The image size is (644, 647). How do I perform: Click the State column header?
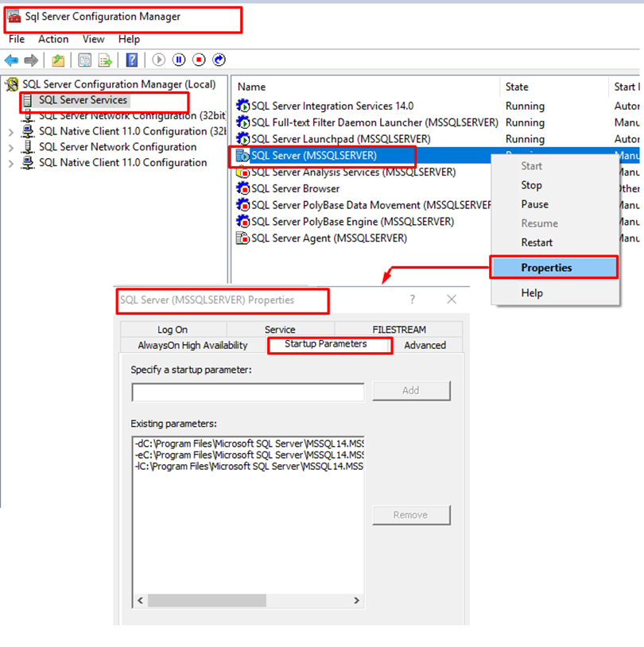click(517, 87)
